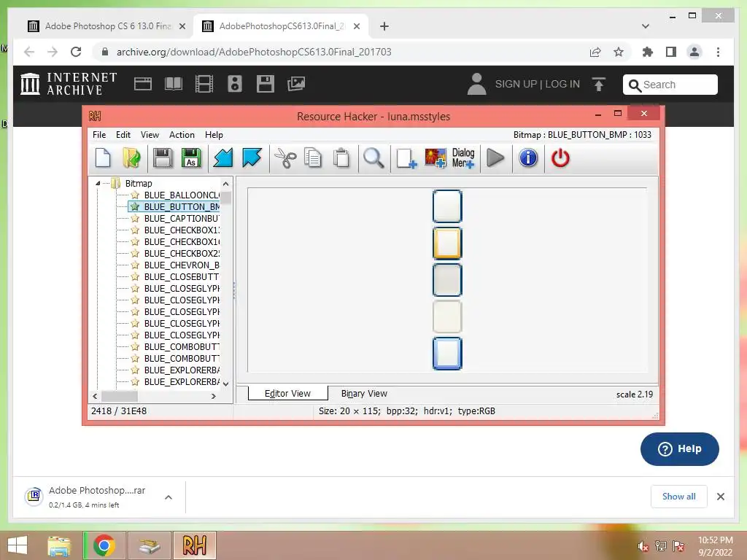747x560 pixels.
Task: Click the blue Help button
Action: [679, 448]
